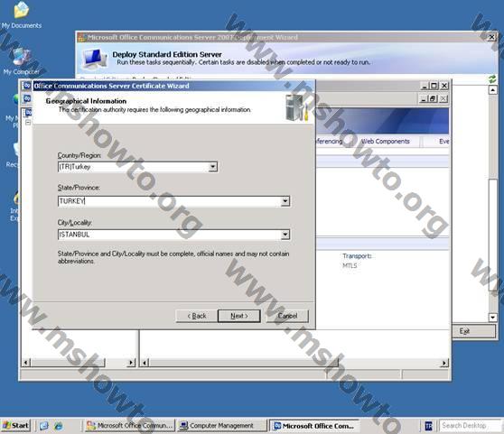Viewport: 504px width, 434px height.
Task: Open the My Computer desktop icon
Action: coord(21,61)
